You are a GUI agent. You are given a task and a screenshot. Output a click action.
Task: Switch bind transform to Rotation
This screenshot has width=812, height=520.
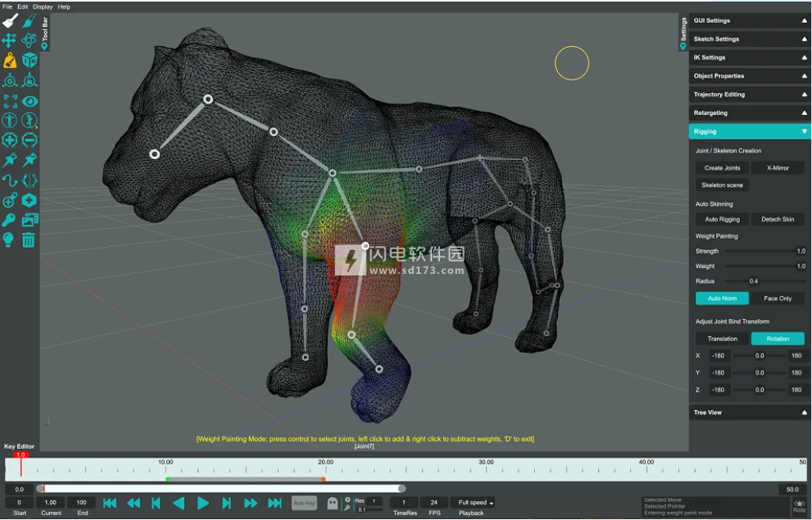coord(777,339)
